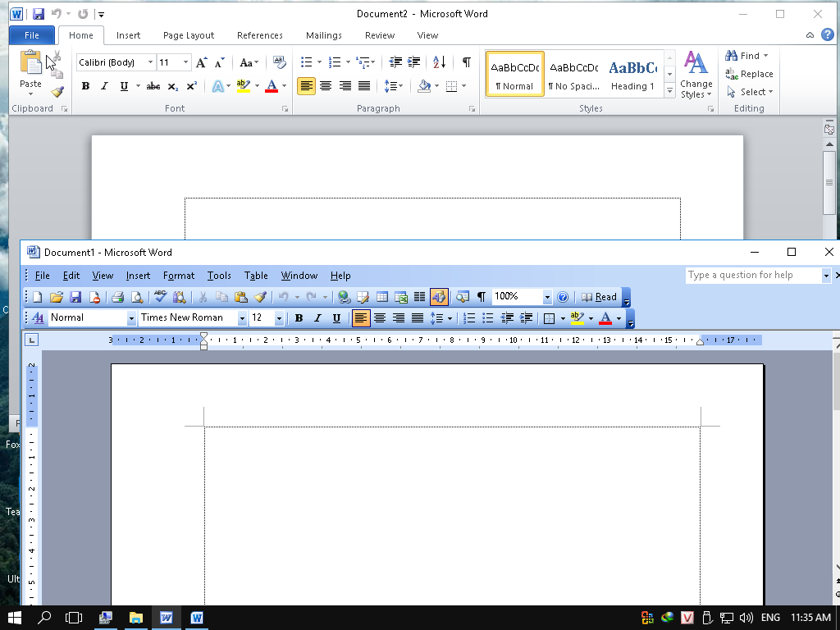The height and width of the screenshot is (630, 840).
Task: Open Print Preview in Document1 toolbar
Action: [x=137, y=297]
